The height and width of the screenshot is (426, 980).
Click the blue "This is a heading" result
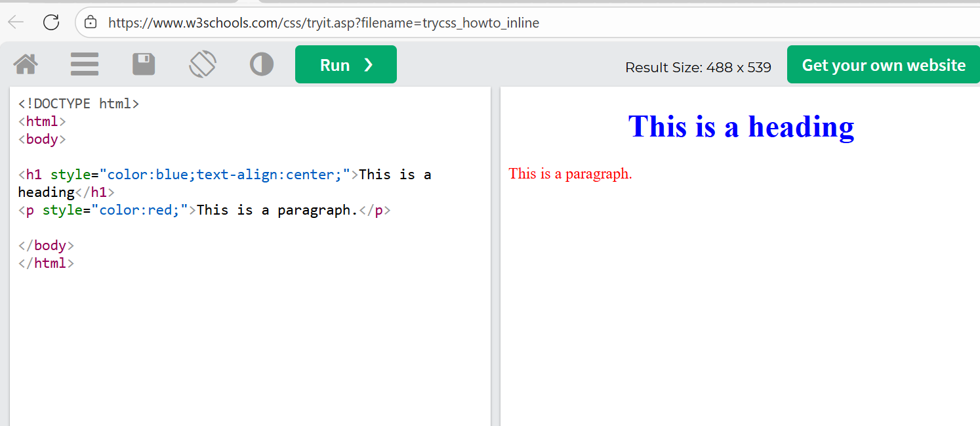(741, 127)
